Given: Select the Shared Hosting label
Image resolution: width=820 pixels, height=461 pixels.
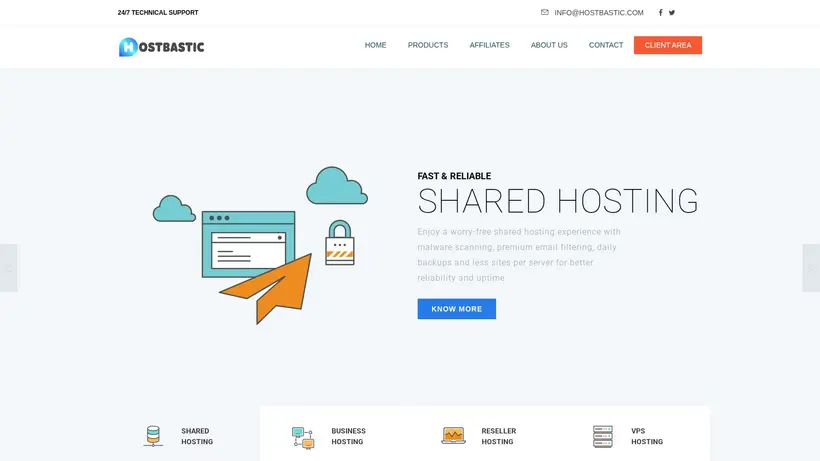Looking at the screenshot, I should (197, 436).
